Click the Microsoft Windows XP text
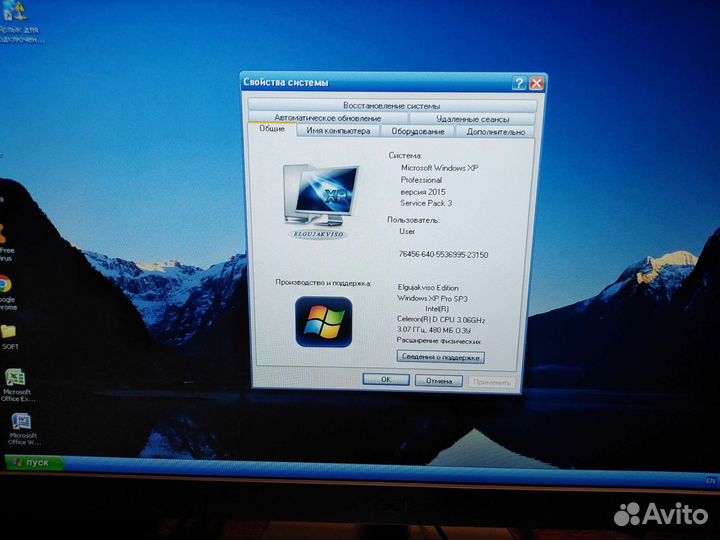Image resolution: width=720 pixels, height=540 pixels. pyautogui.click(x=439, y=168)
